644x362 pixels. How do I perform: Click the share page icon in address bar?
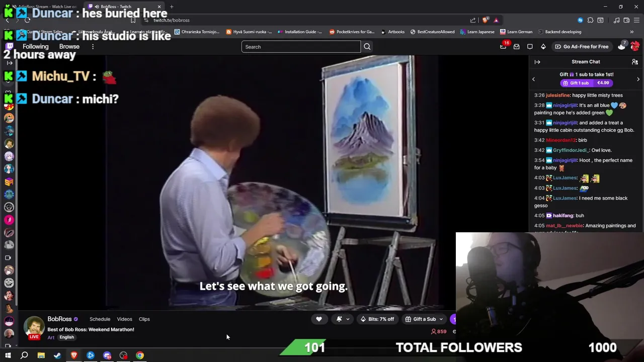coord(473,20)
